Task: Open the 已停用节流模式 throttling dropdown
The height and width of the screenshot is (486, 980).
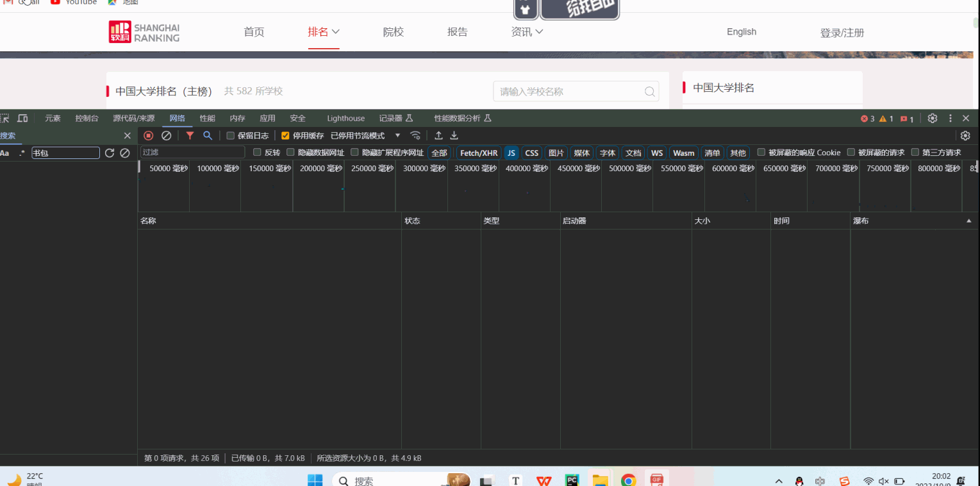Action: (365, 136)
